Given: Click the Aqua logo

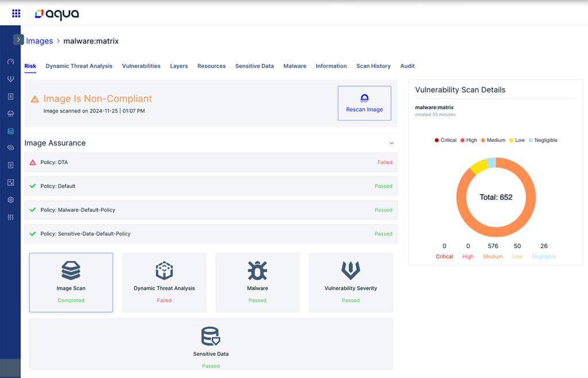Looking at the screenshot, I should [57, 14].
